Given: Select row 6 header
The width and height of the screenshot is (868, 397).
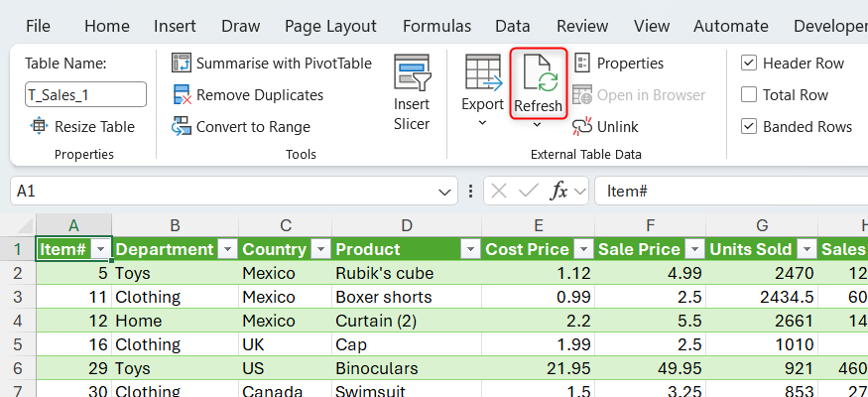Looking at the screenshot, I should click(x=18, y=368).
